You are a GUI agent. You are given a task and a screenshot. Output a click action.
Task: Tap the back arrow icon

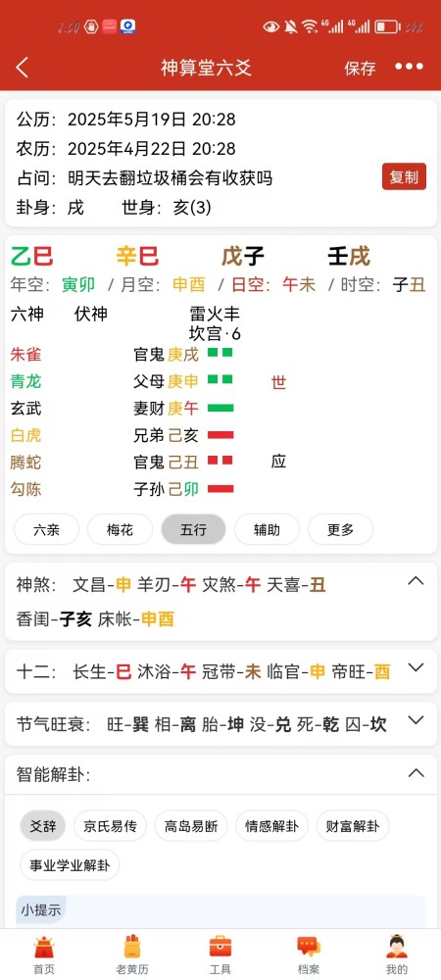click(23, 68)
